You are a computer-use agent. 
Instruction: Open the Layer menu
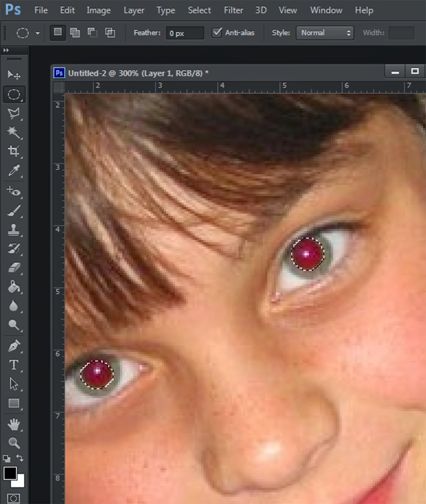pyautogui.click(x=134, y=10)
